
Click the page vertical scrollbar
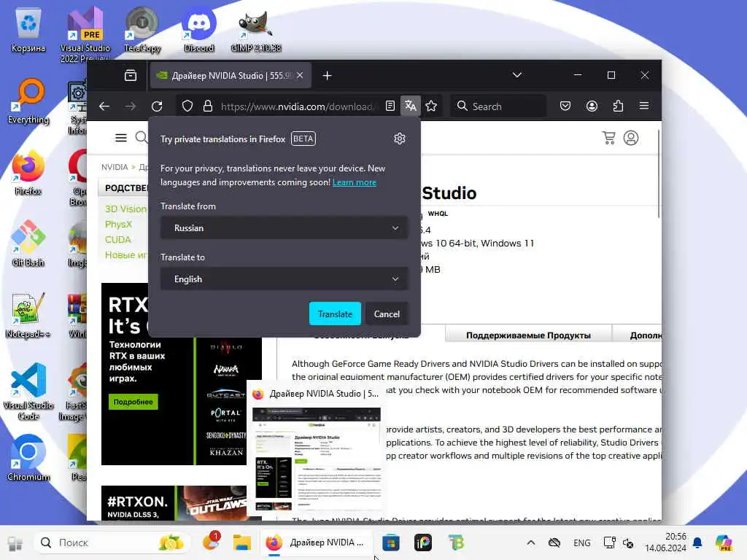coord(659,174)
